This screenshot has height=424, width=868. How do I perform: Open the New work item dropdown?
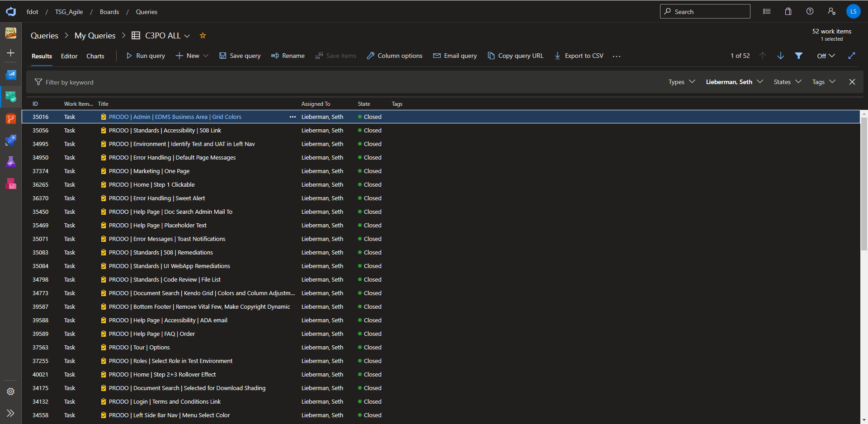coord(193,56)
